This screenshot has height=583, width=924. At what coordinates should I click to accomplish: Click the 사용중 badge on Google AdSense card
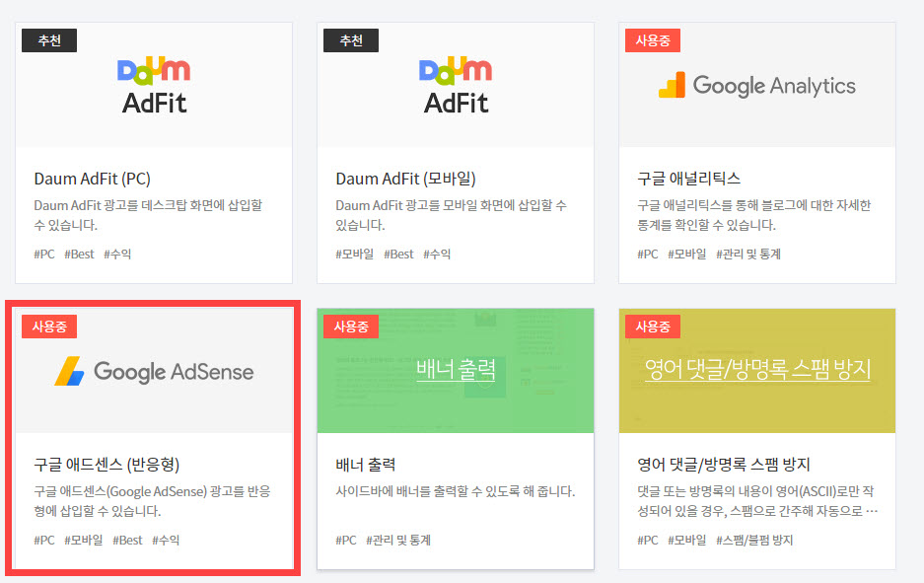pos(49,327)
